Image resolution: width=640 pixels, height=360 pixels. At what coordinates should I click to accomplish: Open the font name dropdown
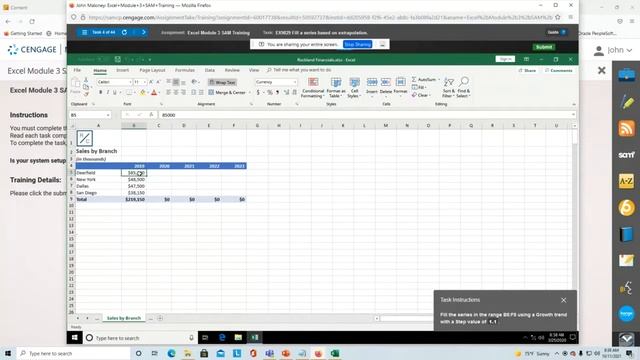point(130,82)
